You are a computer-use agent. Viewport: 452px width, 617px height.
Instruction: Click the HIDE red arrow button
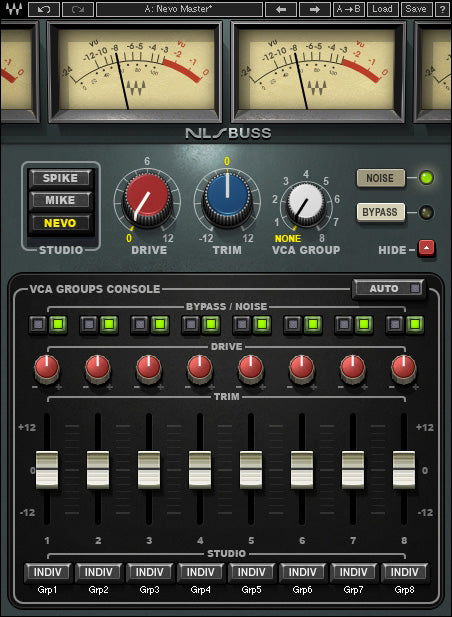426,248
